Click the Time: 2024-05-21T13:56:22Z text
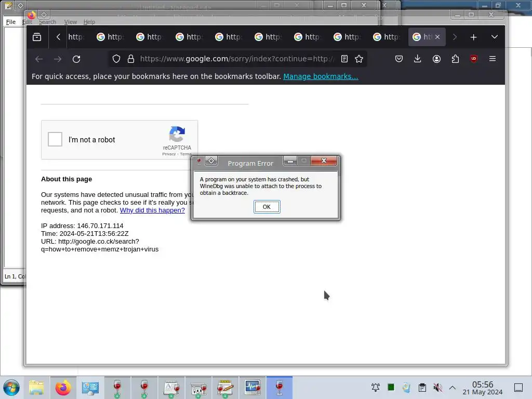 [85, 234]
